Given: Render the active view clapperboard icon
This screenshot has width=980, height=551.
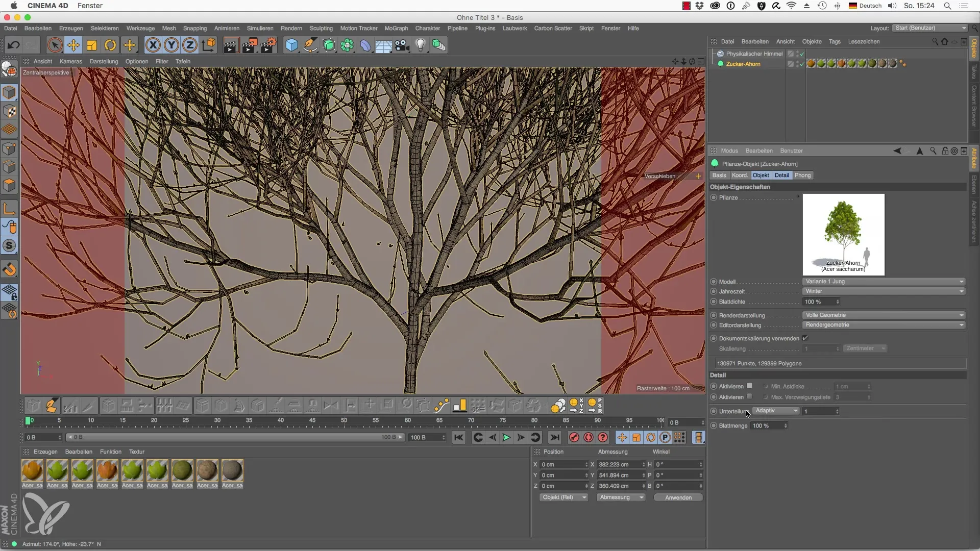Looking at the screenshot, I should click(x=230, y=45).
